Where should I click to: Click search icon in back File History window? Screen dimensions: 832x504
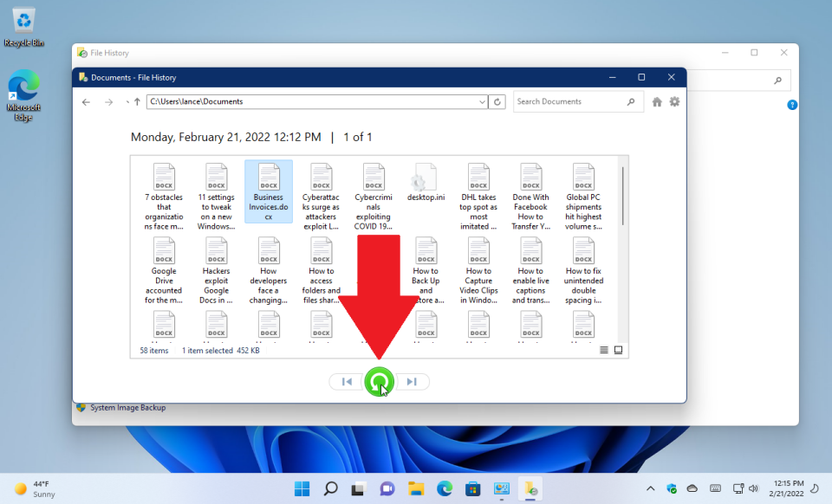pyautogui.click(x=778, y=81)
